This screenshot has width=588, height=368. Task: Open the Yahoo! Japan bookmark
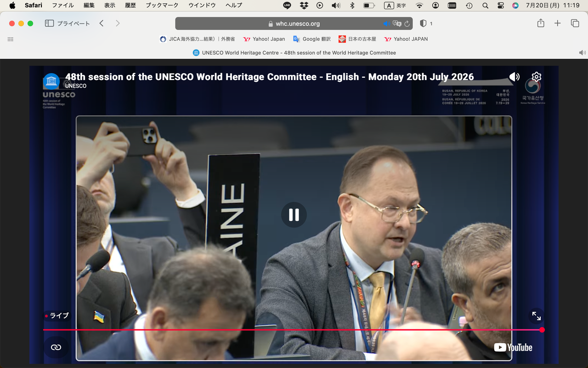coord(264,39)
